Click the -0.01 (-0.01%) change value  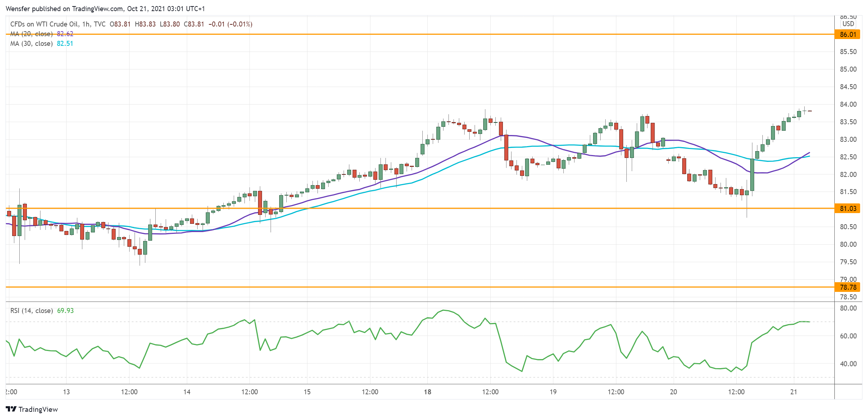click(231, 24)
